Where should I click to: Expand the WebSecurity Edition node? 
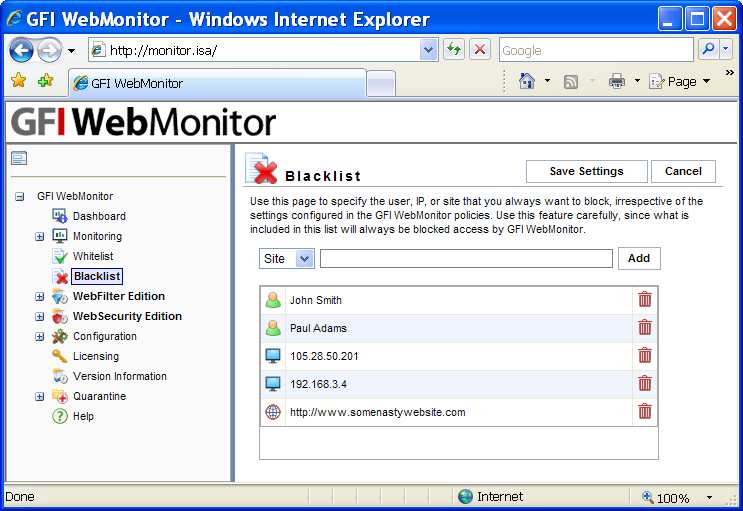point(39,316)
